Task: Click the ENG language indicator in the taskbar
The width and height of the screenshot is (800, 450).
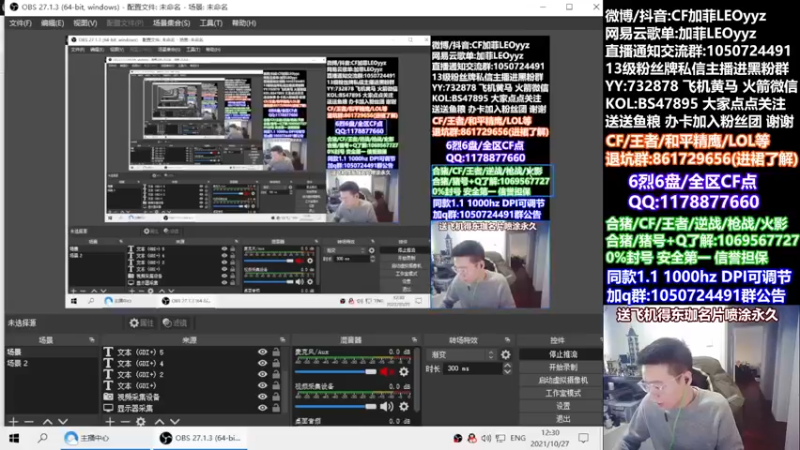Action: click(518, 438)
